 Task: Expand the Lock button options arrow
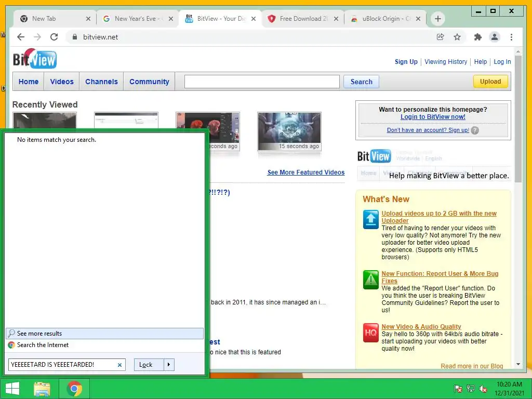tap(169, 365)
